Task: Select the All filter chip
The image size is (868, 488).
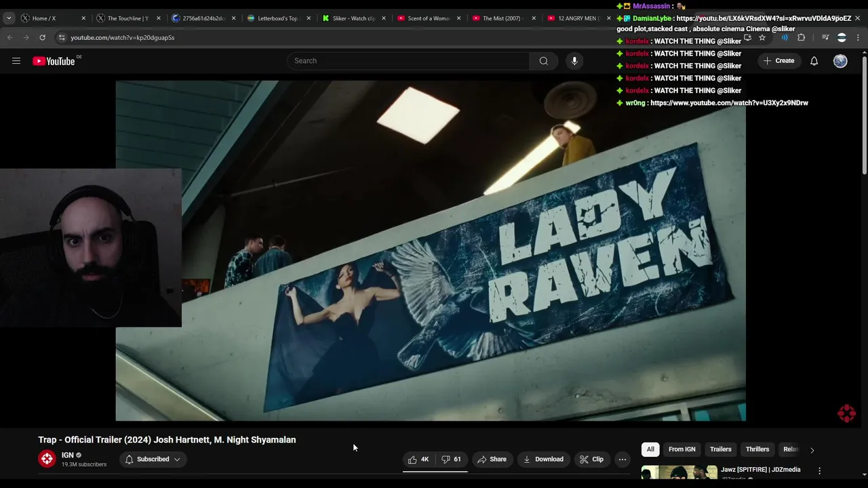Action: point(650,449)
